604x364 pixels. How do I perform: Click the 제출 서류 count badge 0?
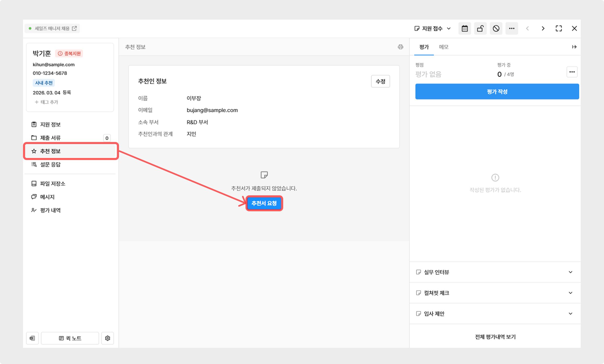coord(107,138)
